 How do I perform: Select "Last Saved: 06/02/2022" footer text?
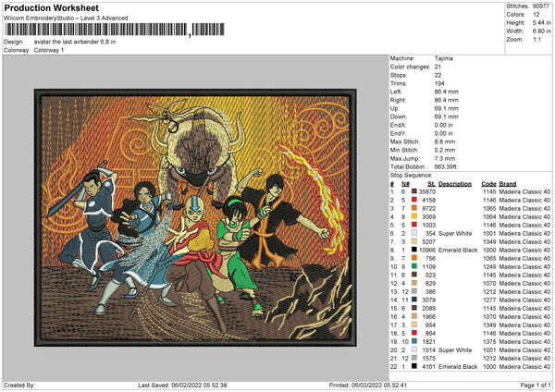tap(169, 385)
